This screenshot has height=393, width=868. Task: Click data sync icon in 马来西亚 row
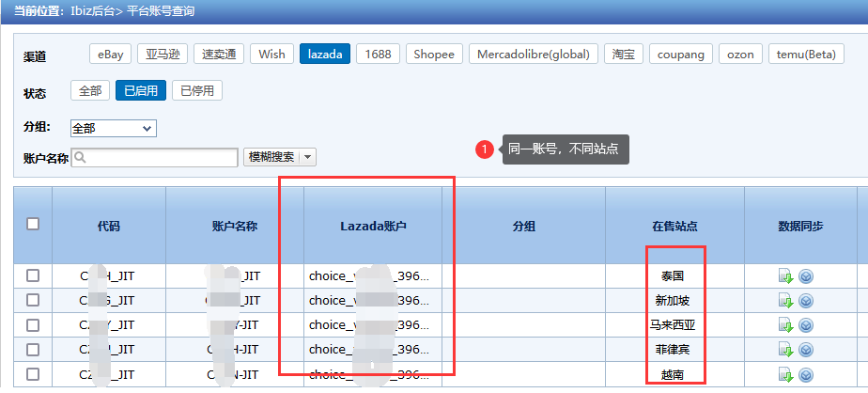click(786, 324)
